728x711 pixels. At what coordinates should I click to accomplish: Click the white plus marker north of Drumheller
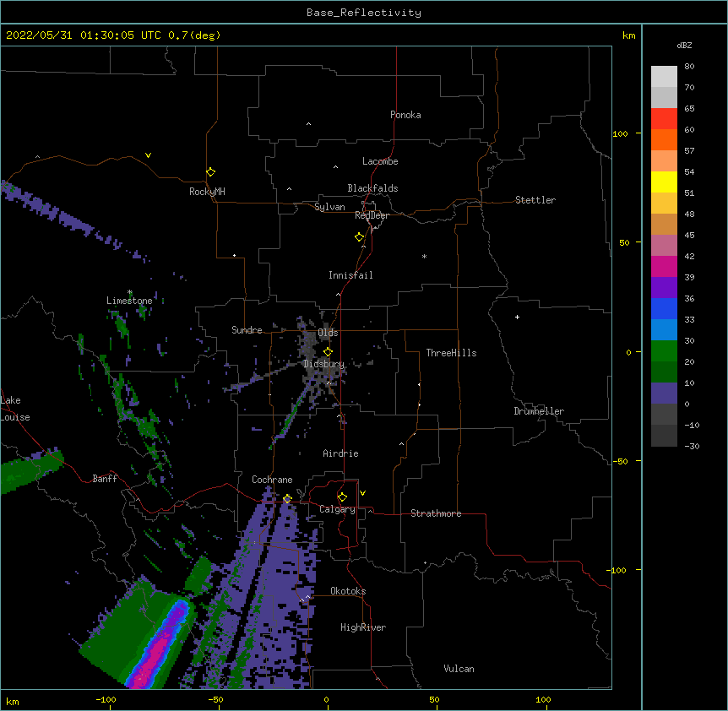point(517,317)
